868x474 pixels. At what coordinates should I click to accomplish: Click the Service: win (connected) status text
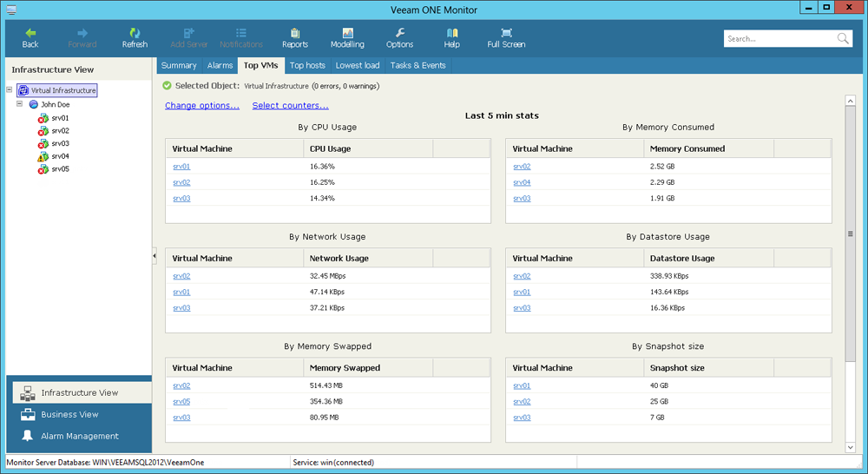click(333, 463)
